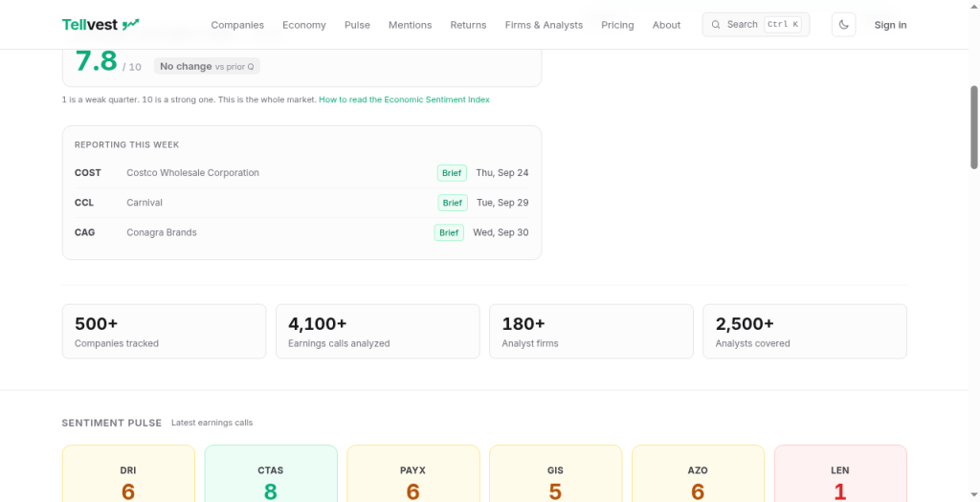Click the 180+ Analyst firms card

[591, 332]
